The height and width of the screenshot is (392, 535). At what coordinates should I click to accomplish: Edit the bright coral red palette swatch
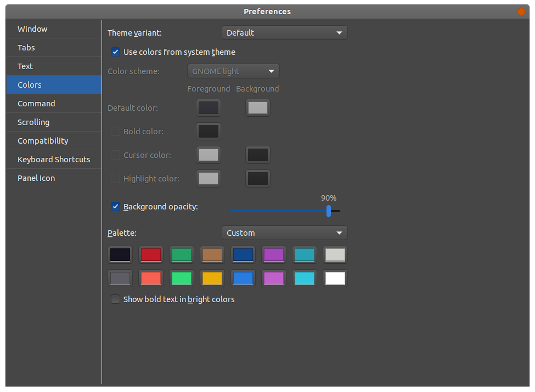(151, 279)
